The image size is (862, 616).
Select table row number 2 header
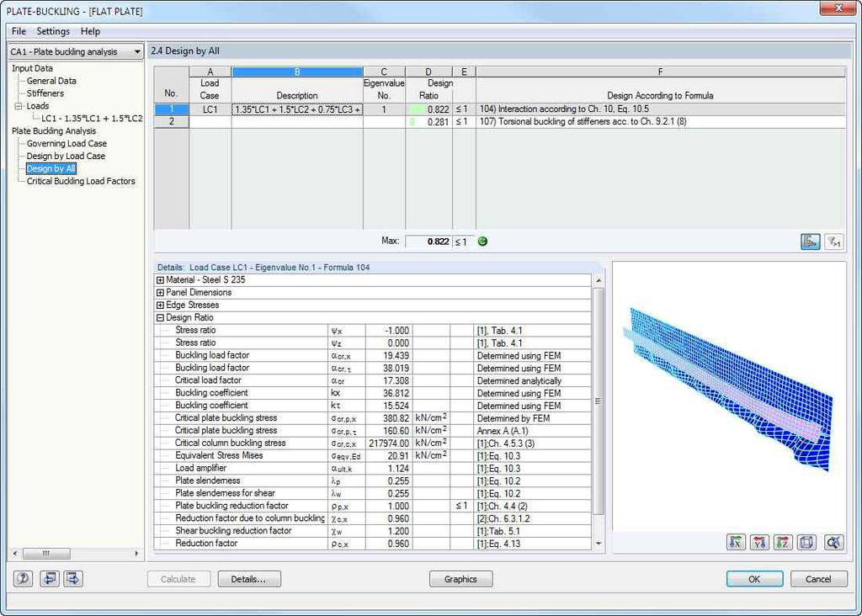(172, 121)
